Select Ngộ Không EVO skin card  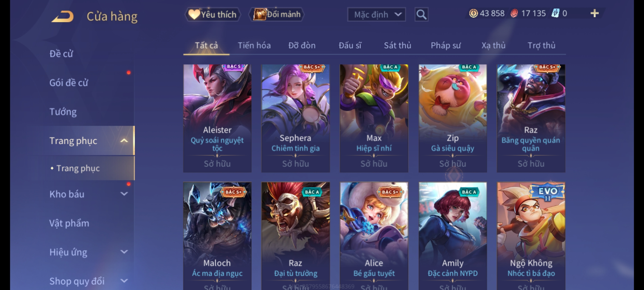point(531,236)
